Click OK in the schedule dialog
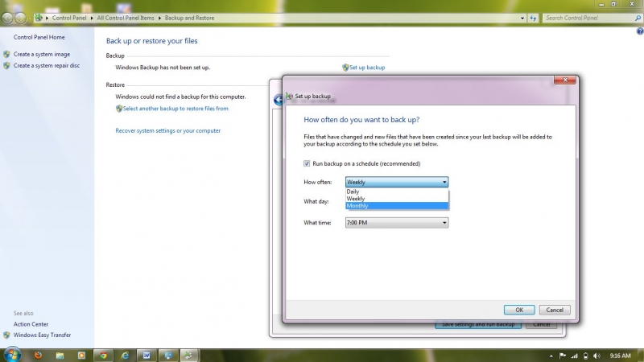 519,310
